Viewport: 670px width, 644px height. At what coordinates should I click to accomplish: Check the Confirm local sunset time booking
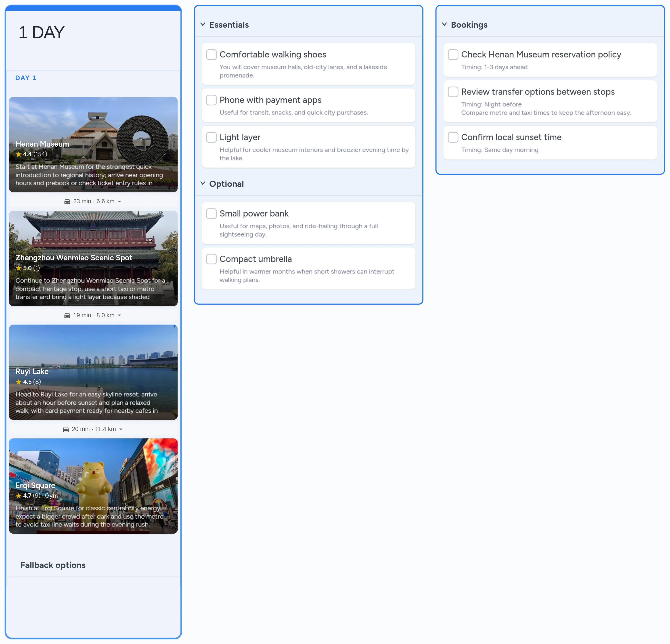[453, 137]
